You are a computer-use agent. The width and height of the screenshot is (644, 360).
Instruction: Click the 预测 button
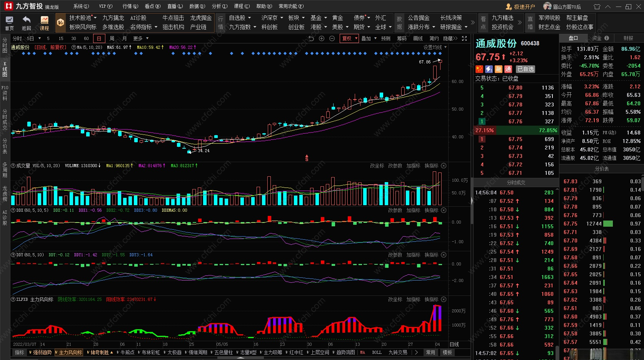tap(386, 38)
